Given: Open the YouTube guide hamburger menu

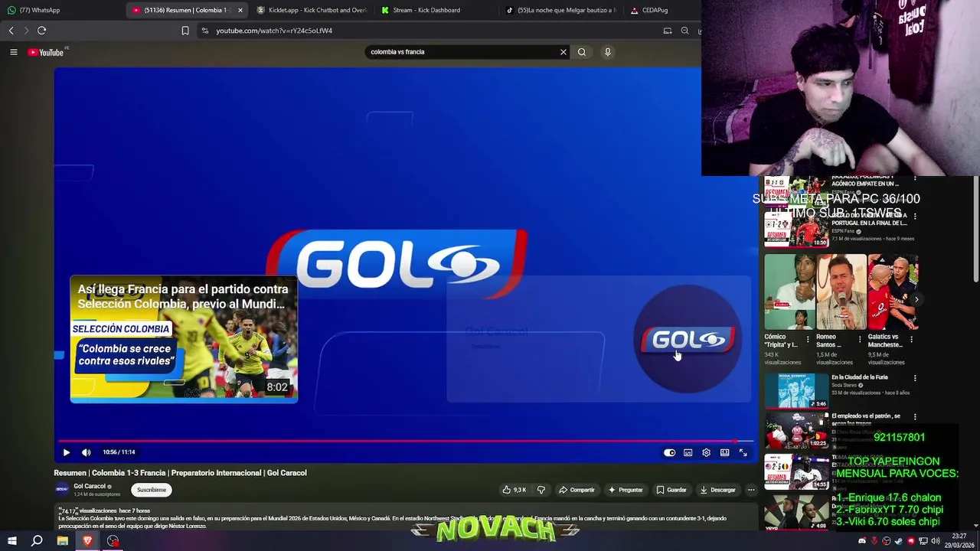Looking at the screenshot, I should pos(13,52).
